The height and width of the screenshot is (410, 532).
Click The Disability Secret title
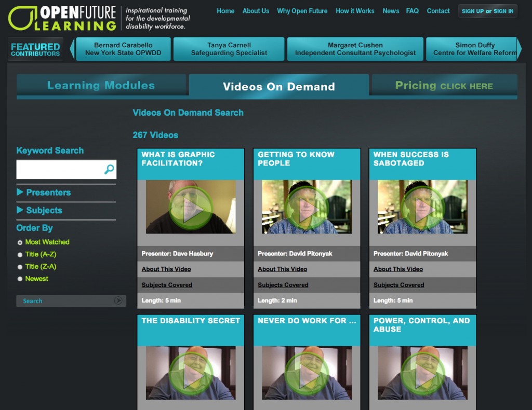[191, 321]
